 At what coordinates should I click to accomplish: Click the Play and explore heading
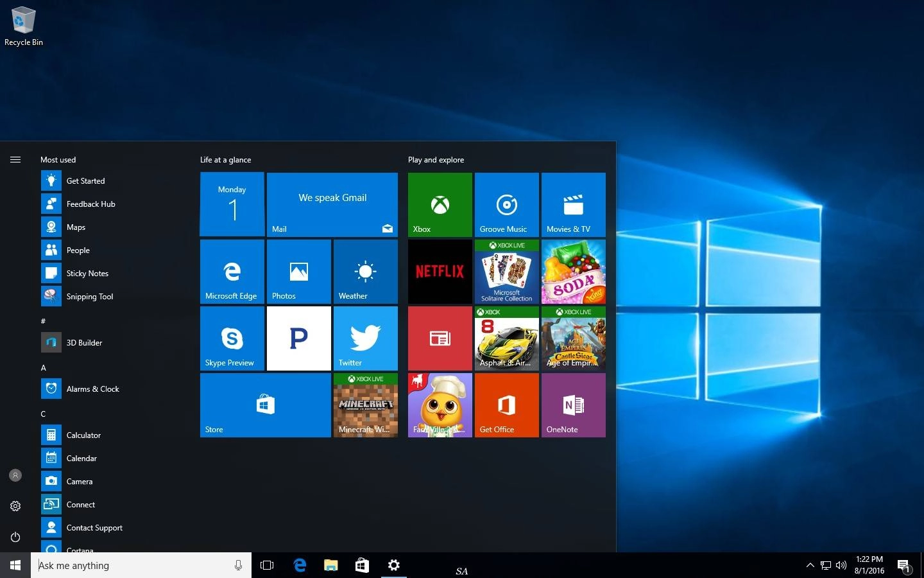coord(436,160)
